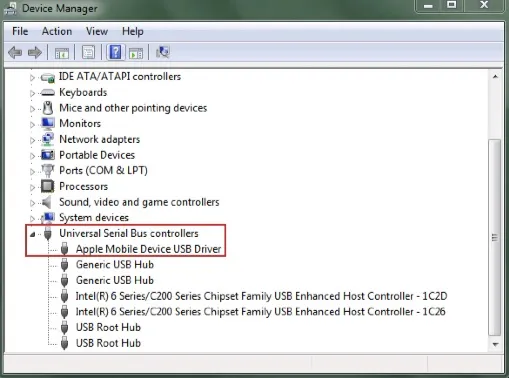The width and height of the screenshot is (509, 378).
Task: Click the Back arrow toolbar icon
Action: coord(15,52)
